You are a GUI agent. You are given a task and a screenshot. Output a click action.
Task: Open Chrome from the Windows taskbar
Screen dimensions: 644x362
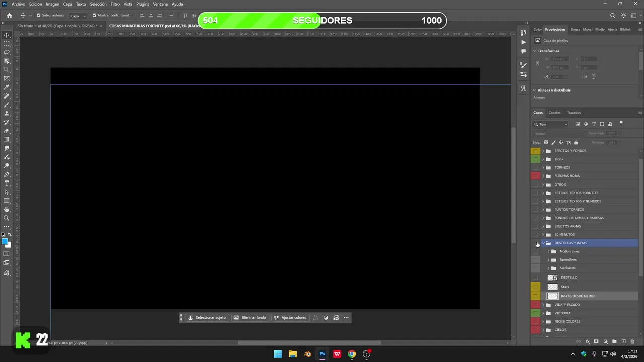(352, 354)
